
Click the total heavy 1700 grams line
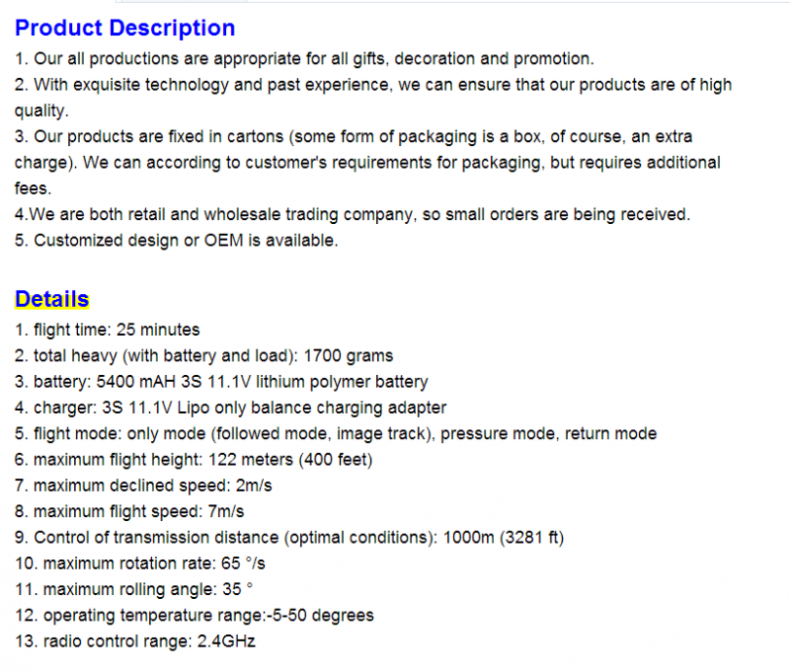pyautogui.click(x=204, y=356)
